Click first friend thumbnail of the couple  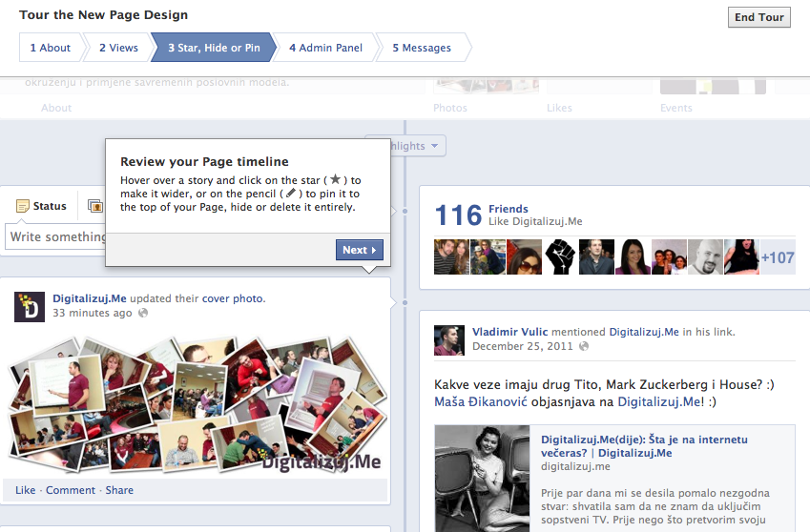click(451, 256)
